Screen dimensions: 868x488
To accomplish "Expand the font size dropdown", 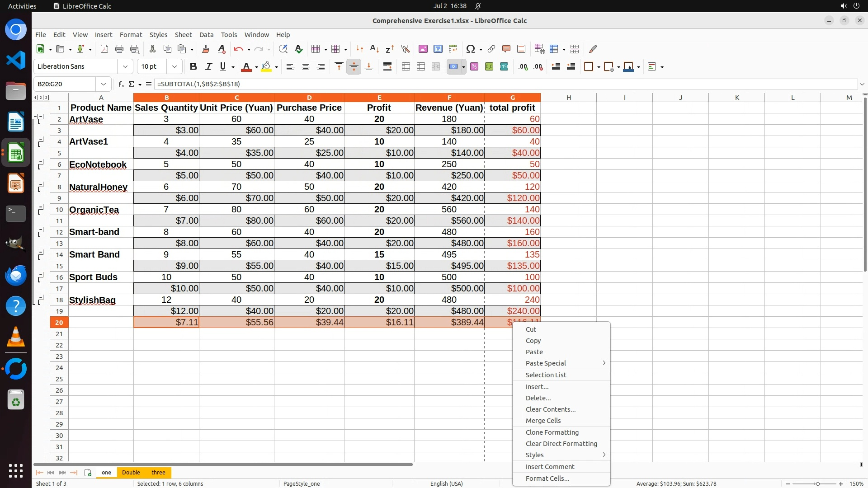I will point(174,66).
